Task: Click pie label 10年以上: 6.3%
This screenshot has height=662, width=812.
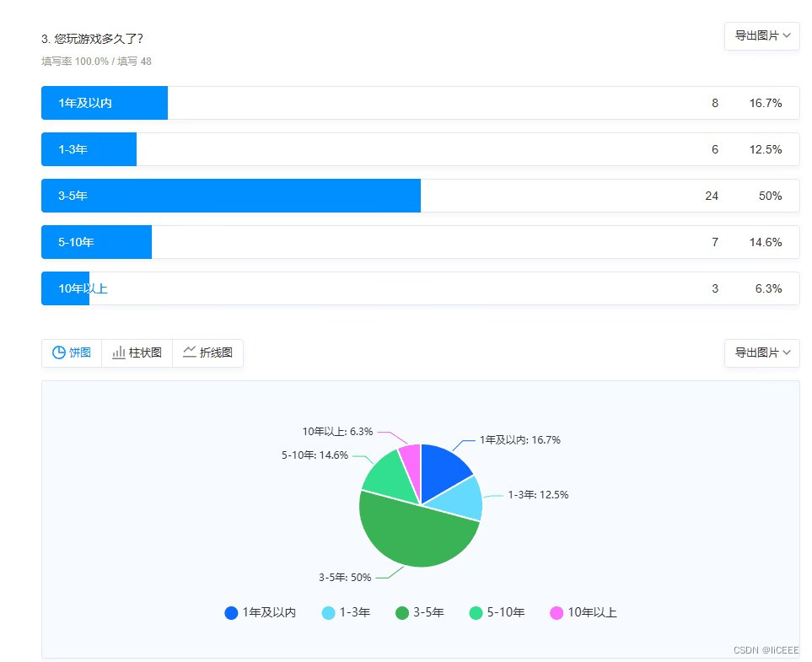Action: pos(337,432)
